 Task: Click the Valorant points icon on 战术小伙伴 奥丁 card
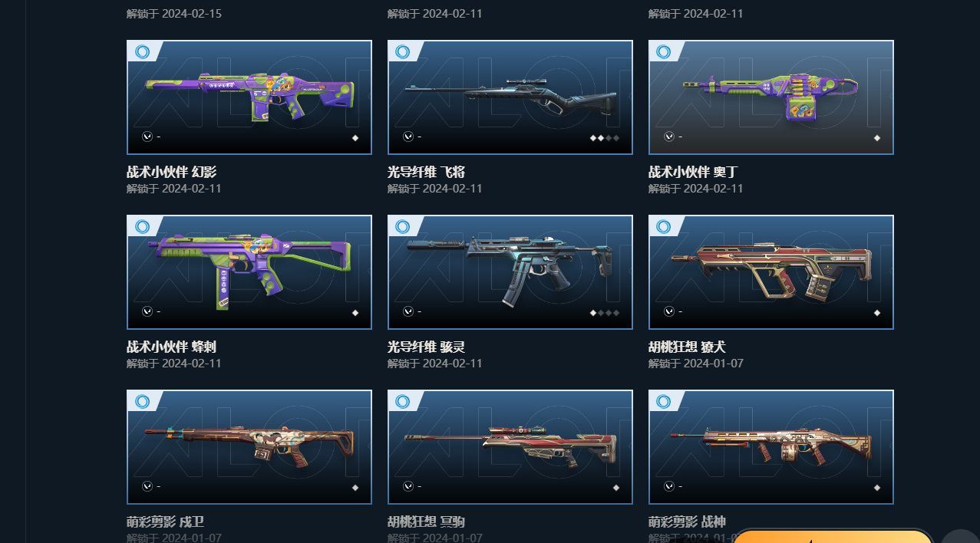pyautogui.click(x=668, y=137)
